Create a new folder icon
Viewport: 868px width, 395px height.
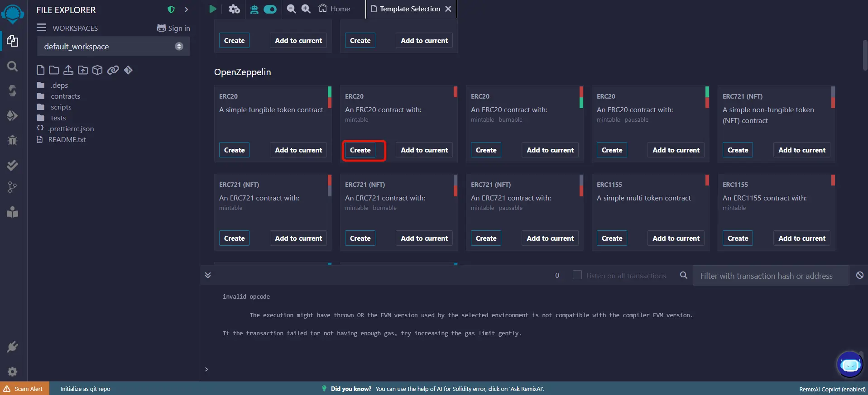54,70
